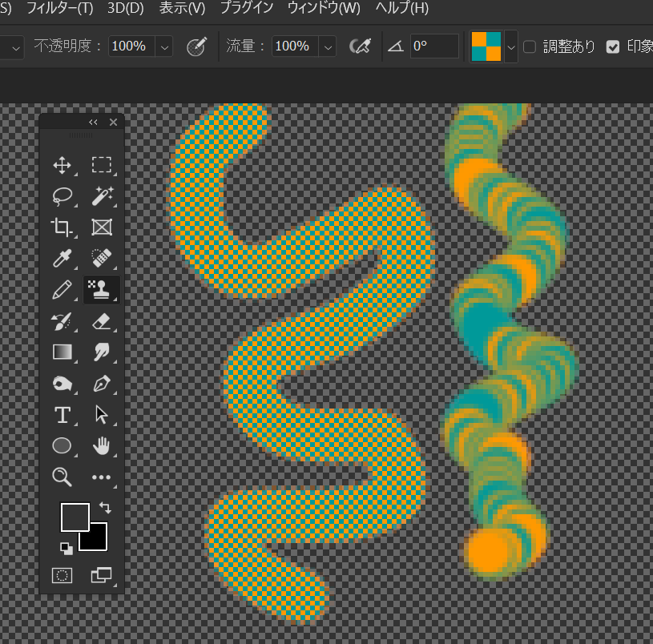Activate the Crop tool
This screenshot has height=644, width=653.
coord(62,227)
